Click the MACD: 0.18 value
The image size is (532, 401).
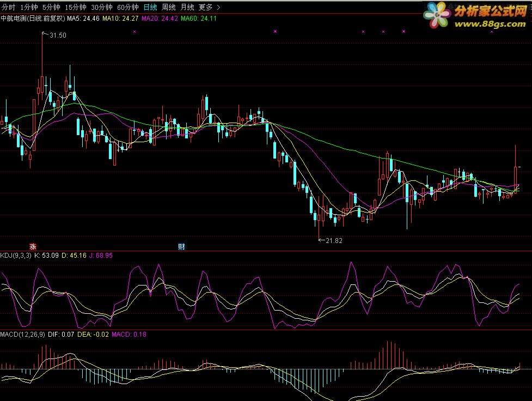click(x=129, y=335)
